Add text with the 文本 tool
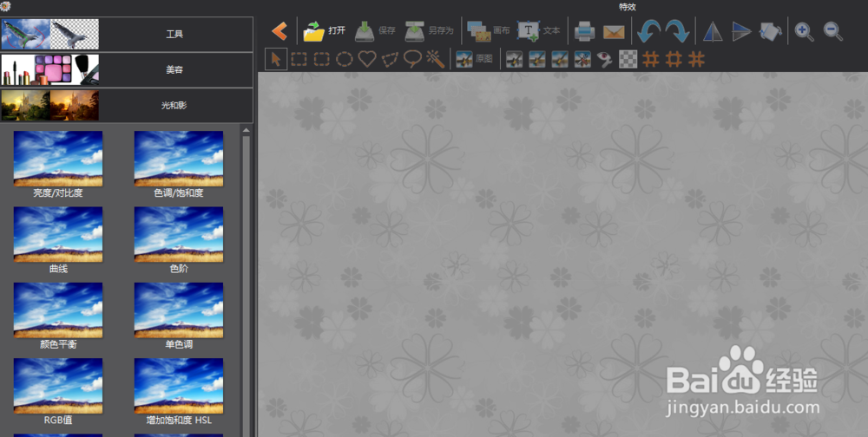868x437 pixels. (x=539, y=31)
